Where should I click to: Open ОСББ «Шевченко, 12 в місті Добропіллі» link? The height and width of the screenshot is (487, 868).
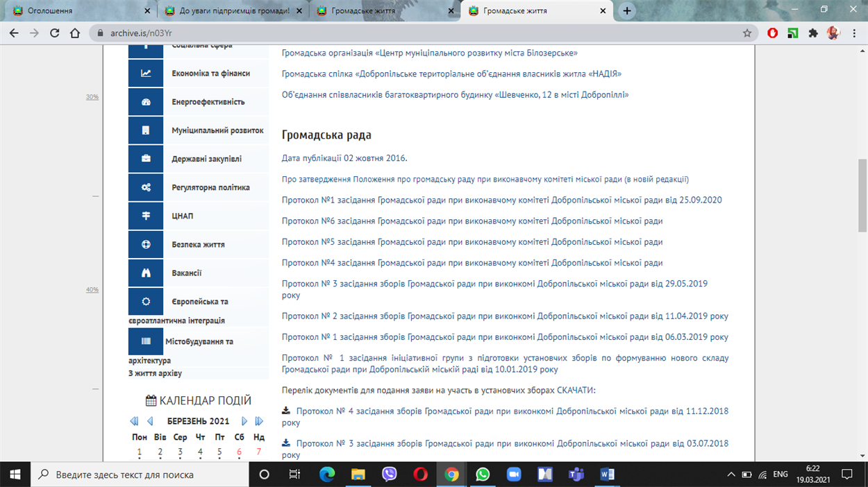(x=455, y=94)
